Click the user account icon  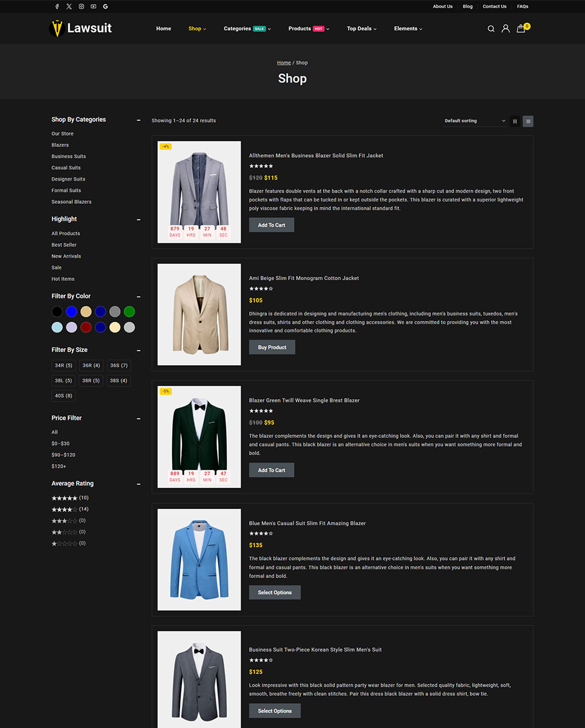pos(506,29)
